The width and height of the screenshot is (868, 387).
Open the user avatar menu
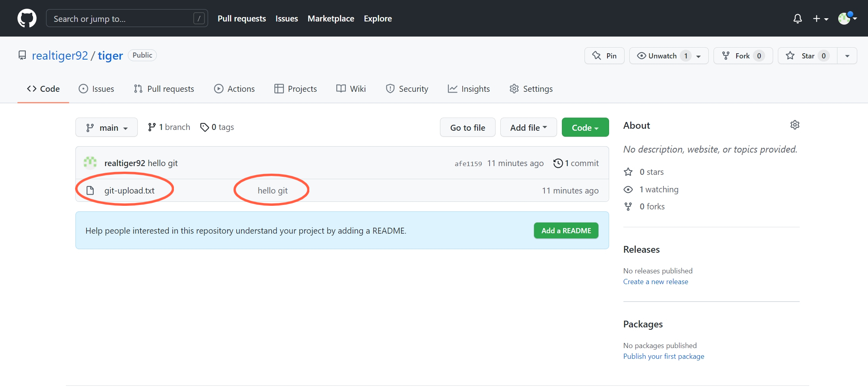(x=847, y=18)
